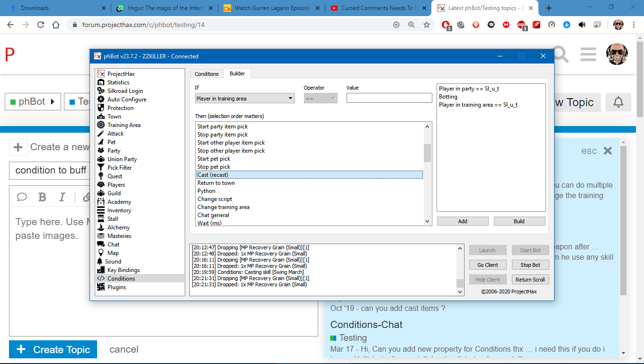
Task: Switch to the Builder tab
Action: pos(237,73)
